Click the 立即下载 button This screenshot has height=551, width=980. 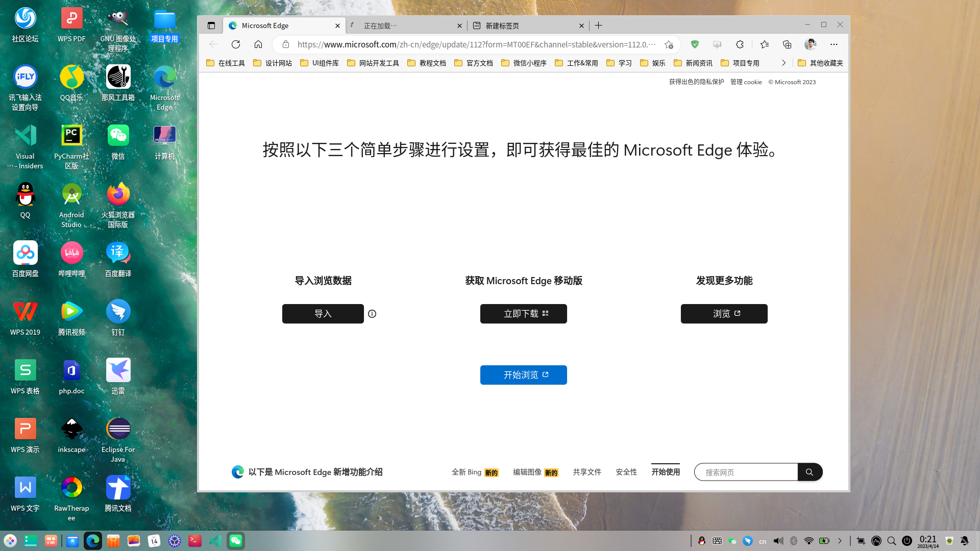pos(523,314)
